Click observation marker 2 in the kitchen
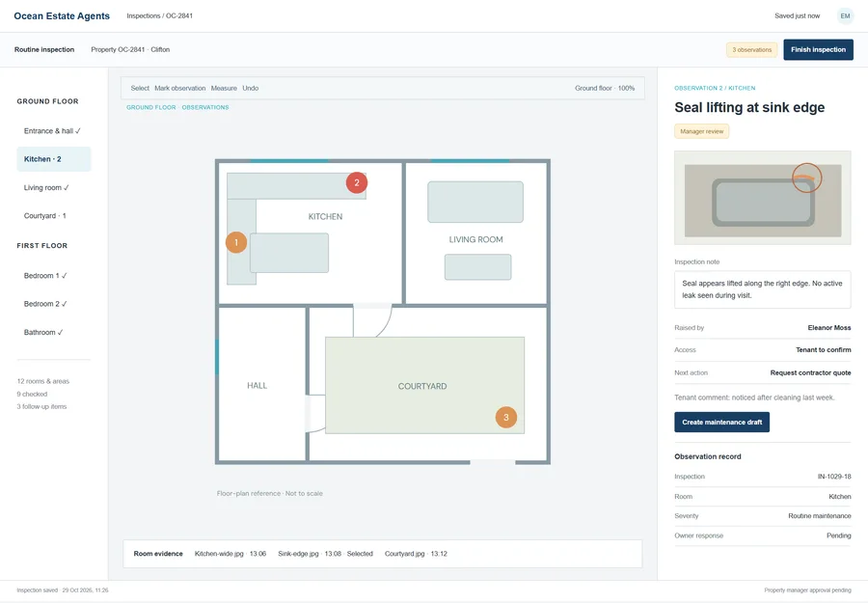 (x=357, y=182)
